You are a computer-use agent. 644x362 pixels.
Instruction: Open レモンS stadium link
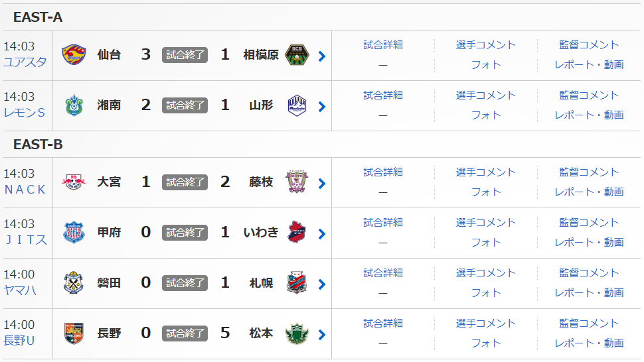(25, 113)
